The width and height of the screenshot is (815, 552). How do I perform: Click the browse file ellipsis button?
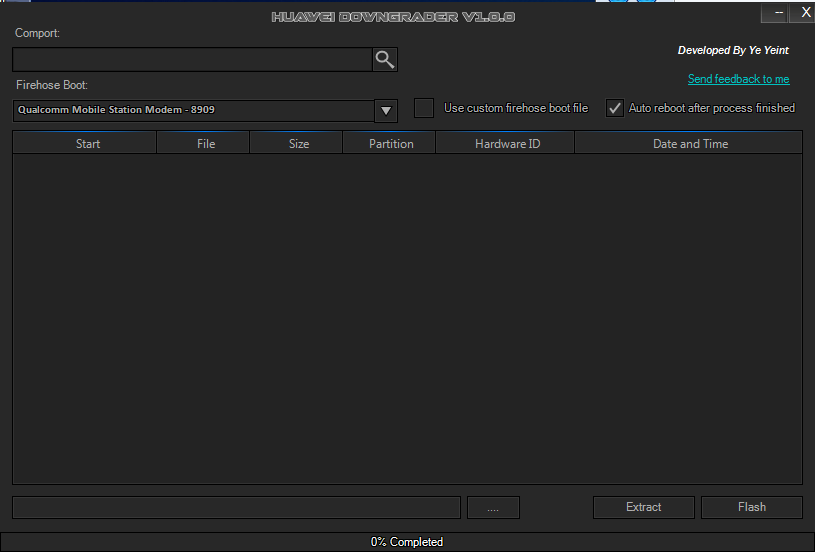pyautogui.click(x=493, y=507)
